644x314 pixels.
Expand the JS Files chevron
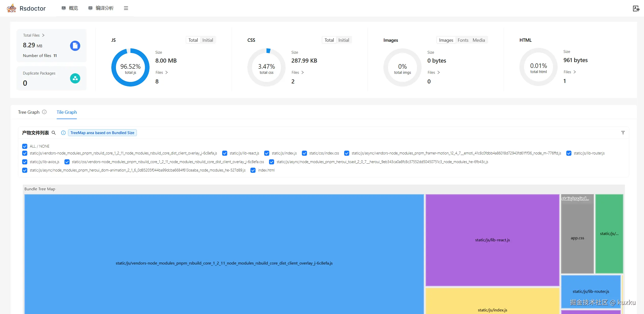tap(167, 73)
